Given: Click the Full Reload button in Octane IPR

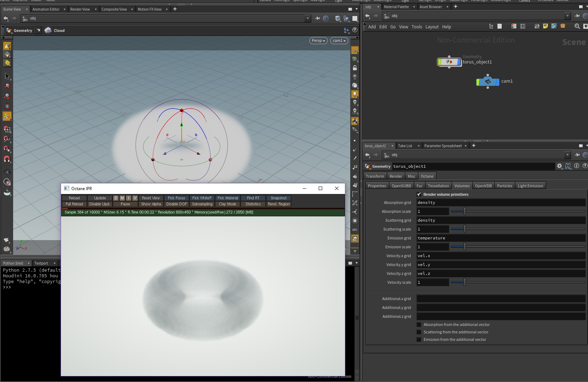Looking at the screenshot, I should tap(74, 204).
